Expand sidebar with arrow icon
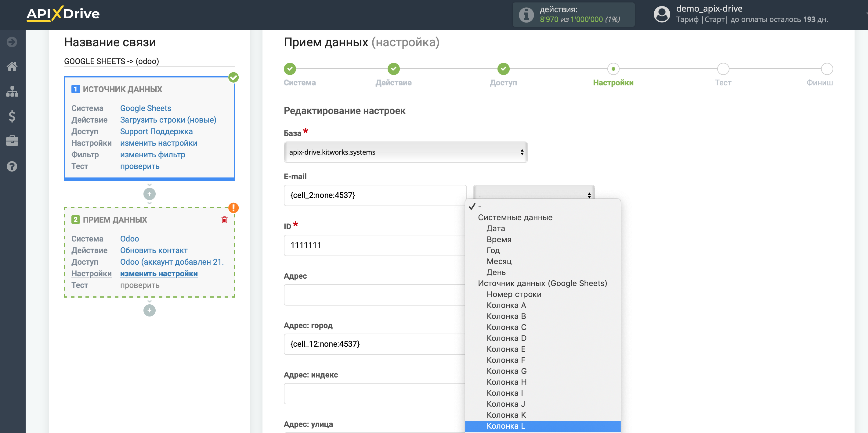Viewport: 868px width, 433px height. pos(12,42)
